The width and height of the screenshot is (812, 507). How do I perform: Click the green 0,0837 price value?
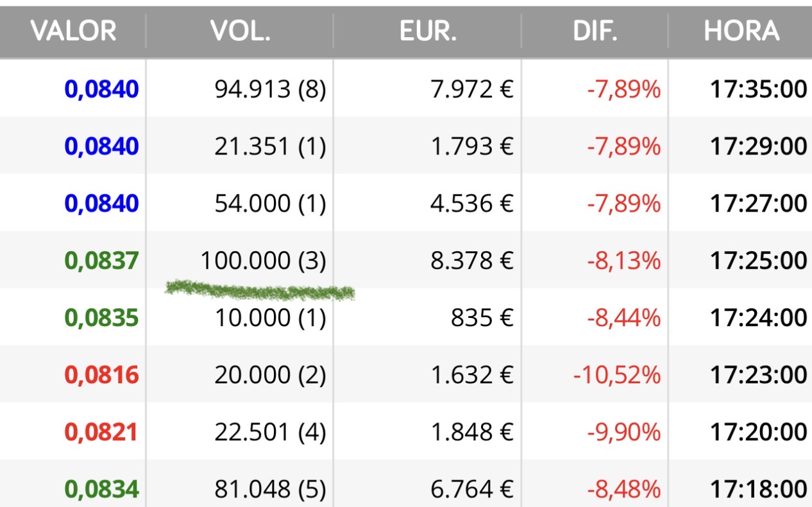[x=101, y=261]
